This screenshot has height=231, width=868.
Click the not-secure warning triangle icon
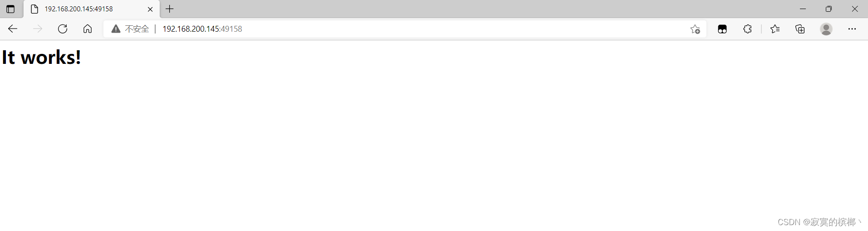(x=116, y=29)
